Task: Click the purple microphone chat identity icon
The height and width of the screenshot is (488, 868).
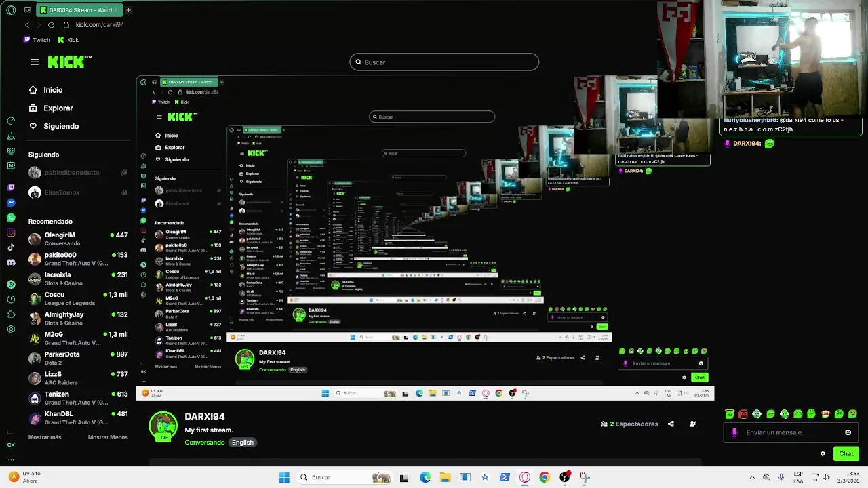Action: [734, 432]
